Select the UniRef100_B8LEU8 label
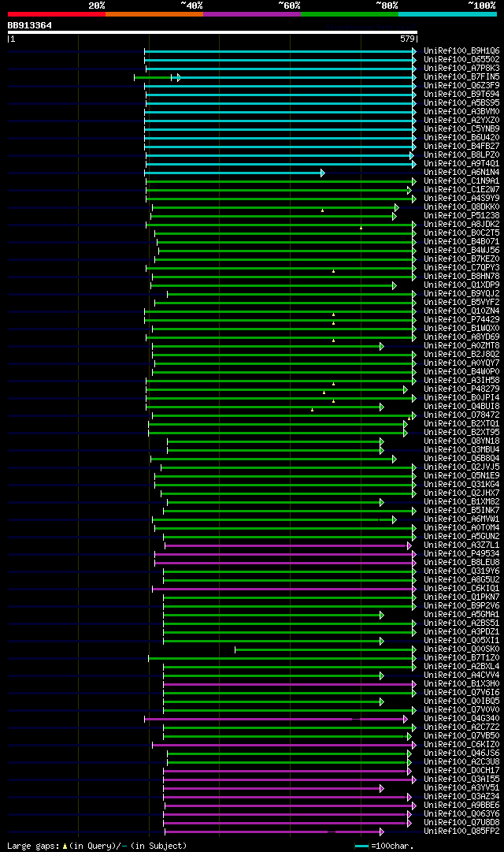Viewport: 504px width, 852px height. [x=461, y=563]
